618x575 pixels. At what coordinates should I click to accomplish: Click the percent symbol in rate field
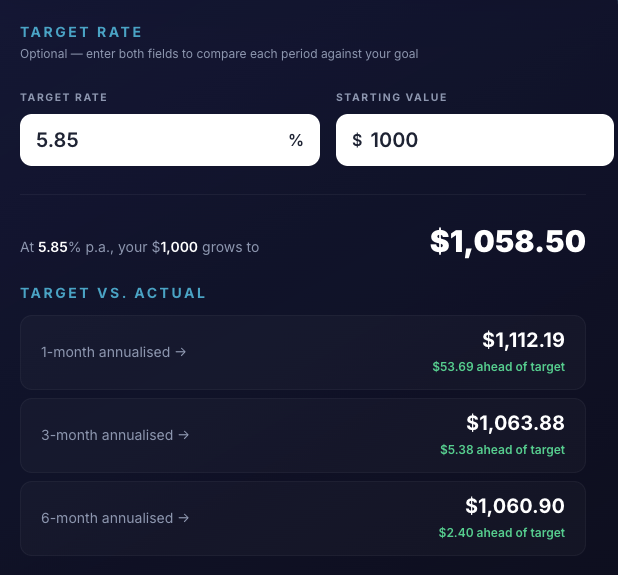pyautogui.click(x=296, y=141)
